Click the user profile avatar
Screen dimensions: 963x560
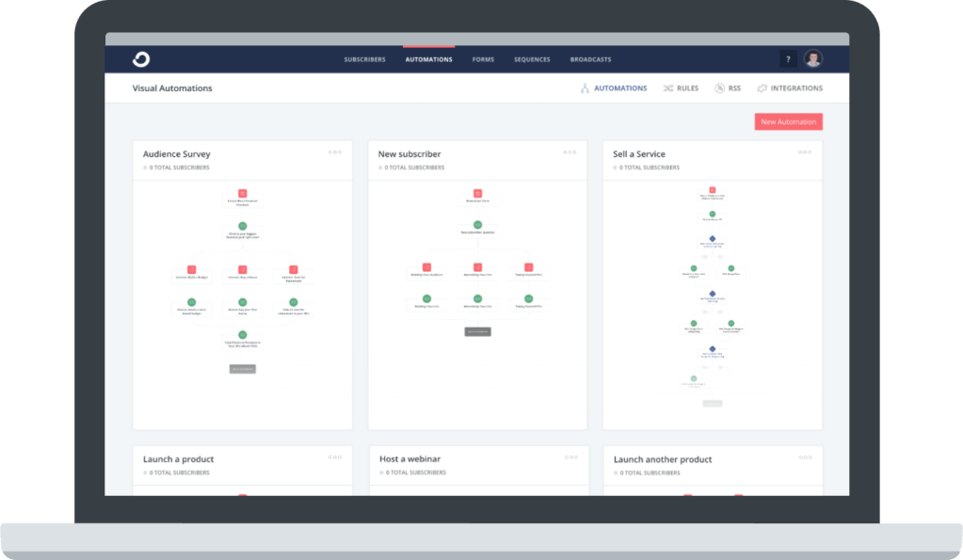(813, 59)
